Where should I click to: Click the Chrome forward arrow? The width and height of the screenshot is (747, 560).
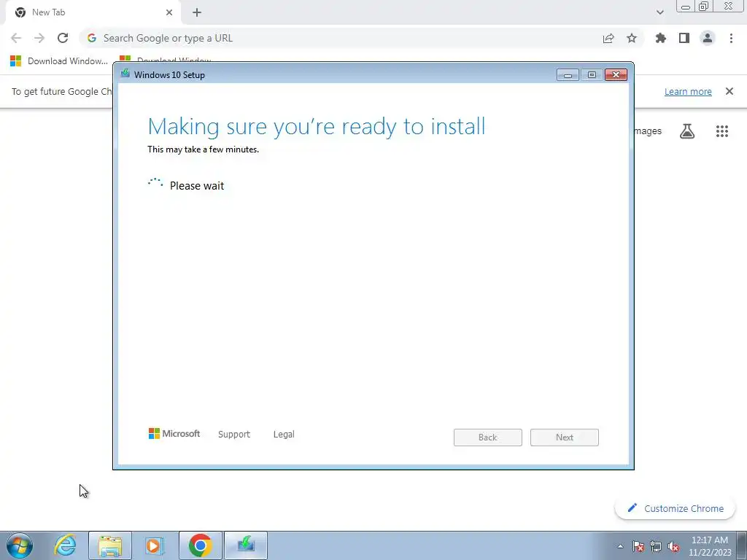[x=39, y=38]
